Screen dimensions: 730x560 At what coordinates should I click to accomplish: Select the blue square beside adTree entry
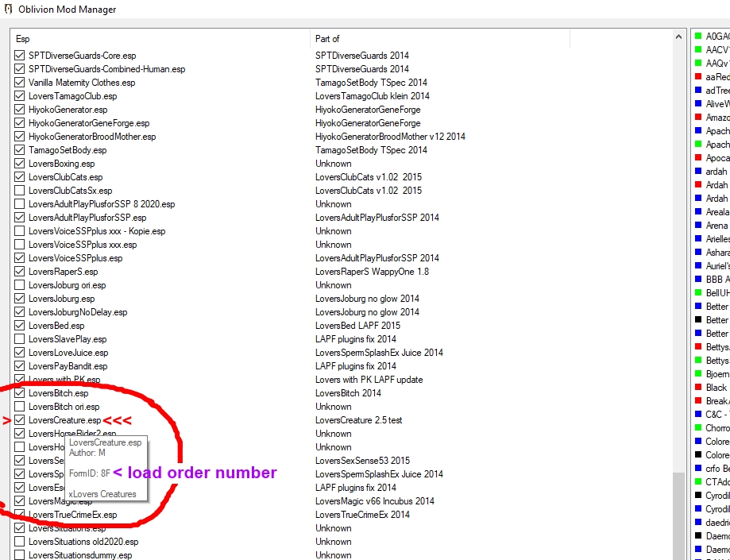coord(698,90)
